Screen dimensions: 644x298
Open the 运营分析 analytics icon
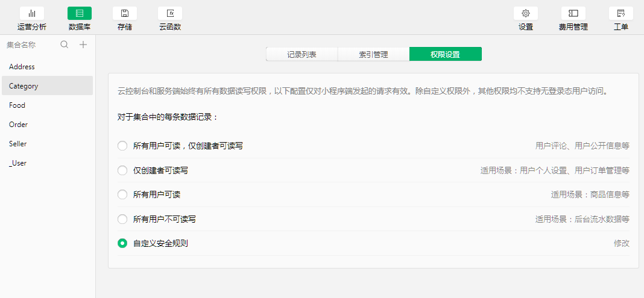[32, 13]
